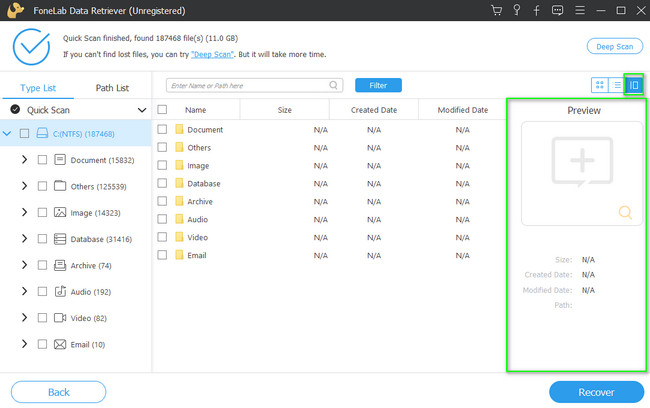Viewport: 650px width, 408px height.
Task: Select the Audio folder name in the file list
Action: pos(197,219)
